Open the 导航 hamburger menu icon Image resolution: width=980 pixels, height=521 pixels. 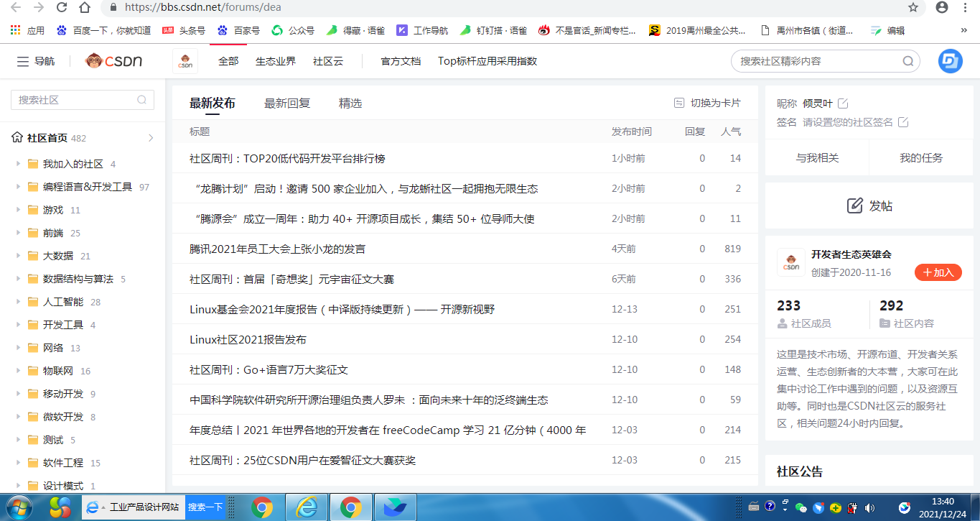(x=23, y=62)
